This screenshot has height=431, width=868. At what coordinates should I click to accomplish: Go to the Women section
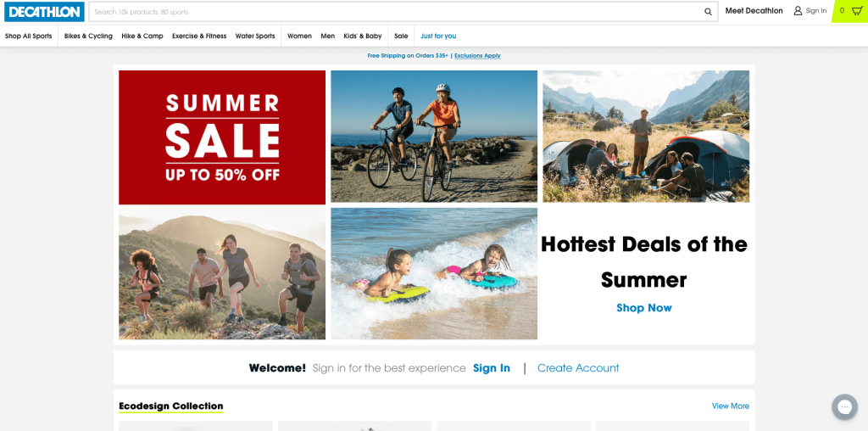click(x=299, y=36)
